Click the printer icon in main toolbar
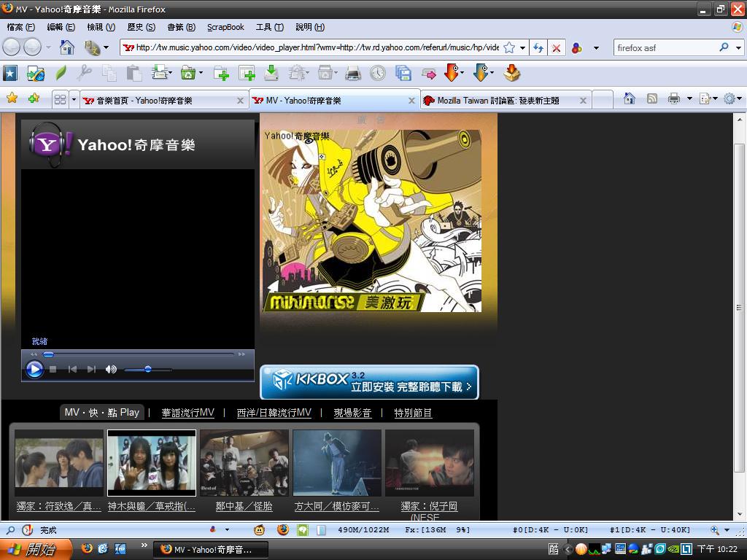 click(353, 74)
